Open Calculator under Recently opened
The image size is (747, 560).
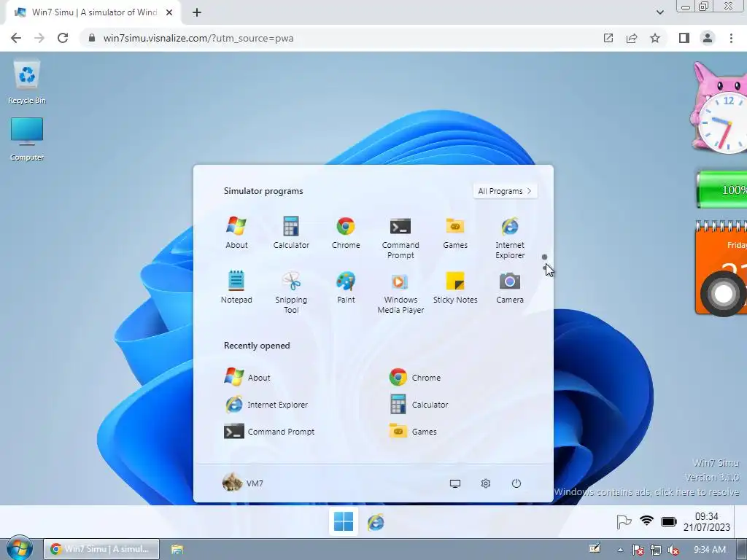pyautogui.click(x=419, y=404)
